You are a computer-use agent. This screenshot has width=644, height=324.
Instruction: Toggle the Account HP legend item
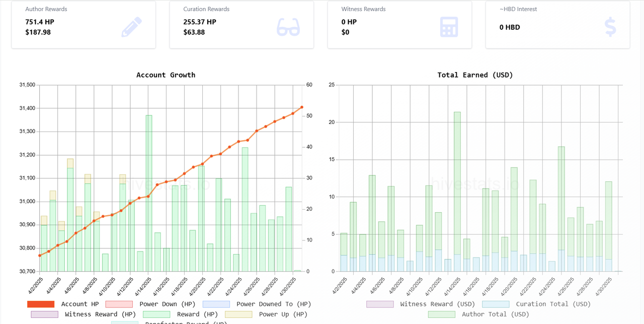(63, 304)
